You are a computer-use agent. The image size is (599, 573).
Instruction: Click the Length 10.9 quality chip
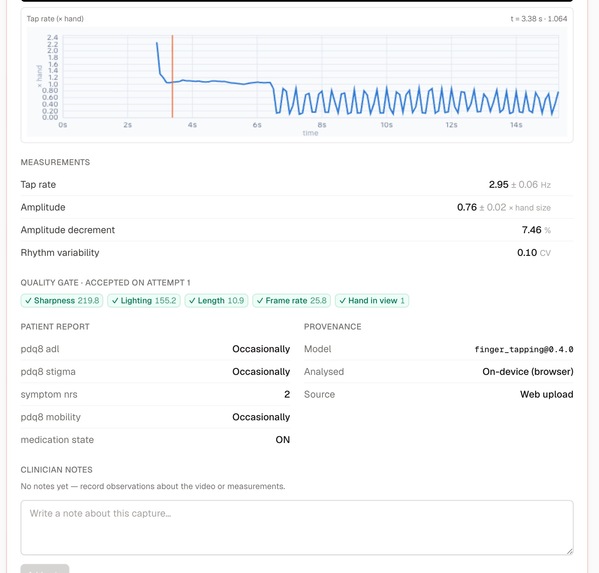(217, 301)
